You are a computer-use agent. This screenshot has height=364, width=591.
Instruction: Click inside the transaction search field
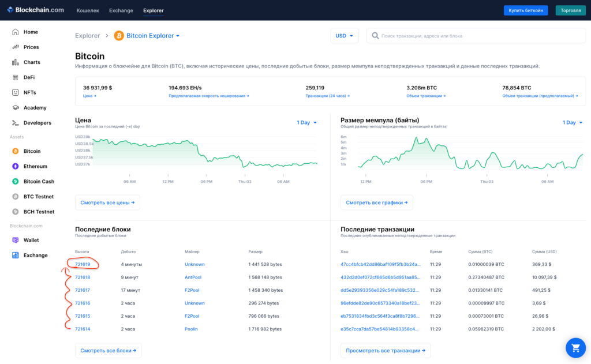476,36
